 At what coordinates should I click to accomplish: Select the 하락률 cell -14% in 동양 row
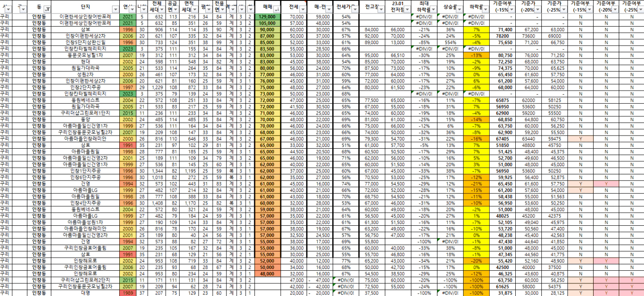click(477, 120)
